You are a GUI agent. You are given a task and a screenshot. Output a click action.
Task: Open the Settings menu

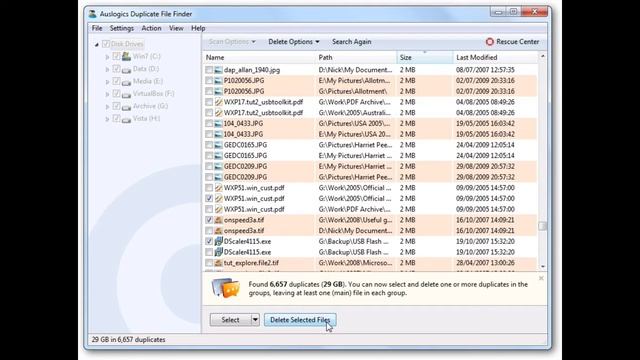click(x=122, y=28)
